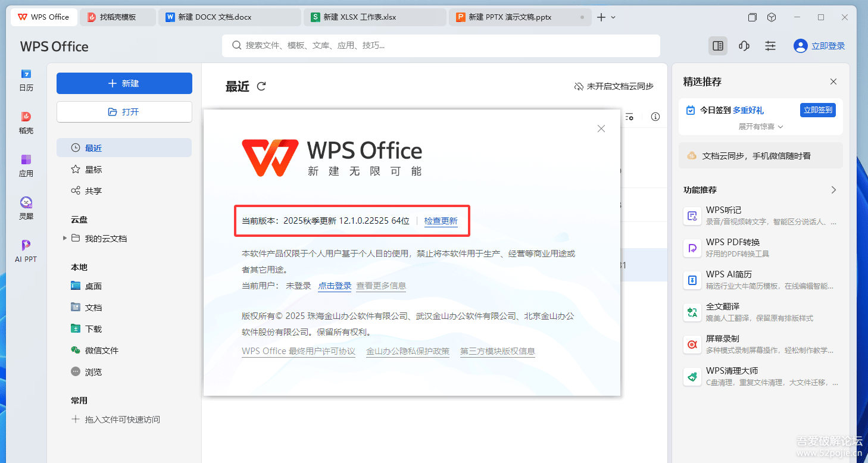Click the 文档云同步，手机微信随时看 banner
868x463 pixels.
pyautogui.click(x=761, y=155)
